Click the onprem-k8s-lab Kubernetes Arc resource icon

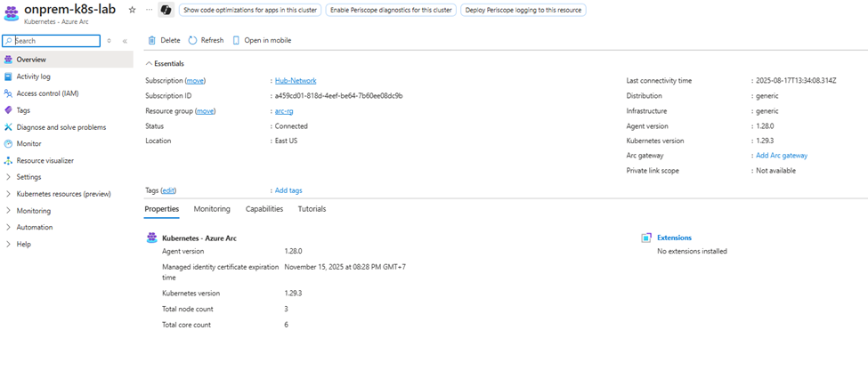coord(11,12)
